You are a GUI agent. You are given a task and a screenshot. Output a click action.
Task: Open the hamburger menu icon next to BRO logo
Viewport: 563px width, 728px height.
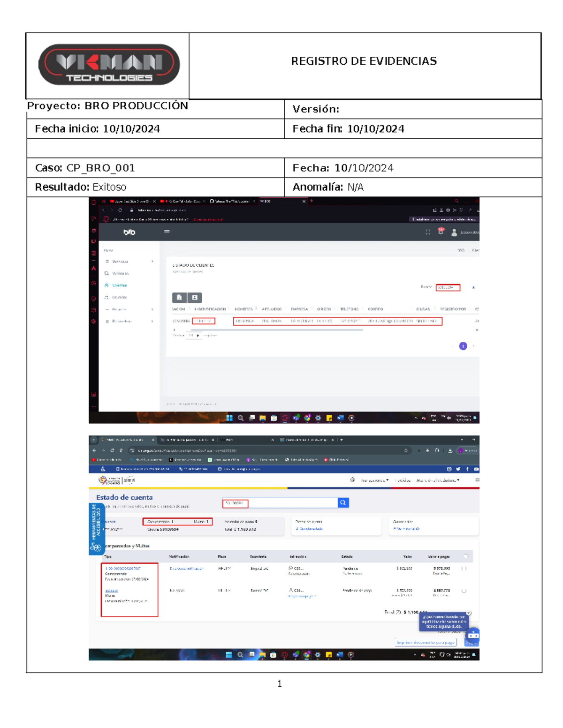coord(167,231)
